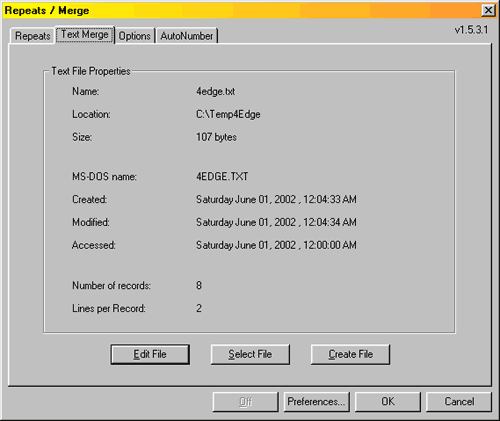Open the Options tab
The width and height of the screenshot is (500, 421).
tap(135, 36)
